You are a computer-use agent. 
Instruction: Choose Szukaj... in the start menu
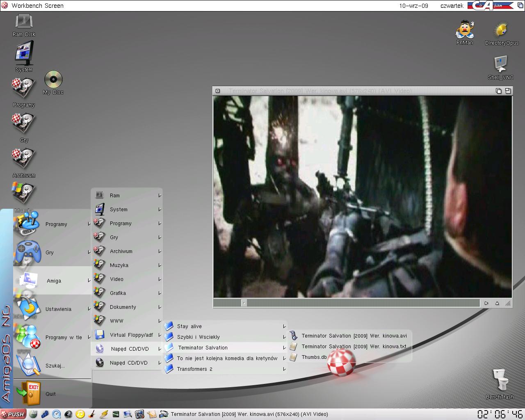tap(52, 365)
